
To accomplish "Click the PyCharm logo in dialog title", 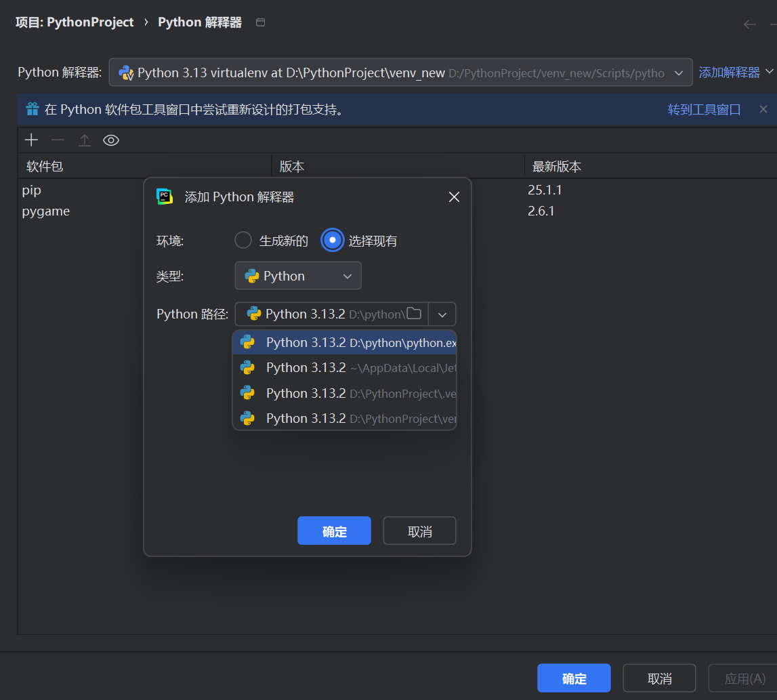I will coord(165,197).
